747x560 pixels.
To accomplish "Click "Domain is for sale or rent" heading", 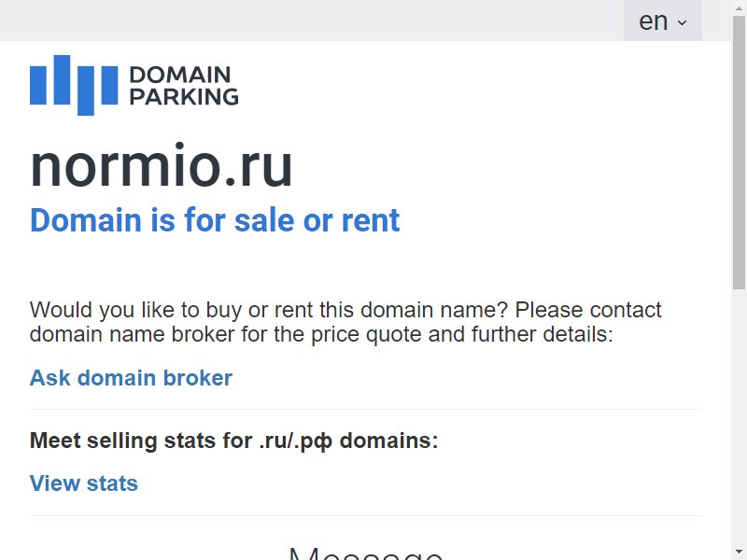I will coord(215,220).
